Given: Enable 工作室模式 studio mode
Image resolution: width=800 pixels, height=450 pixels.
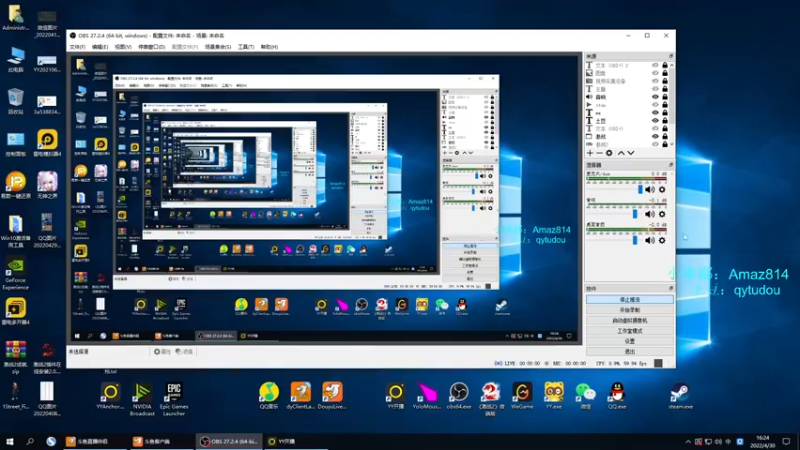Looking at the screenshot, I should (x=630, y=331).
